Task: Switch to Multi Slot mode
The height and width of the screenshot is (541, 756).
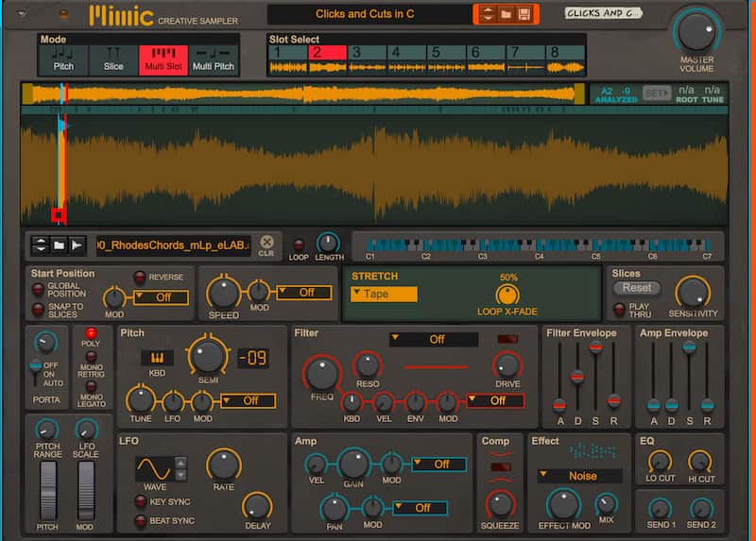Action: (x=163, y=60)
